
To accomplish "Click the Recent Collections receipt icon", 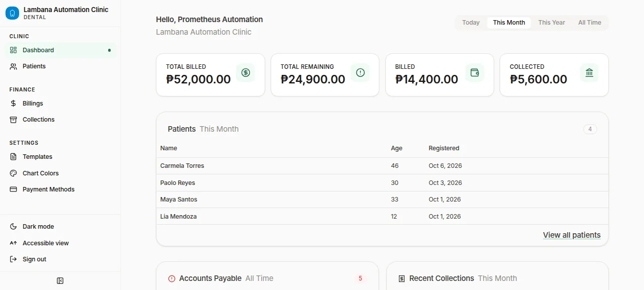I will click(x=401, y=278).
